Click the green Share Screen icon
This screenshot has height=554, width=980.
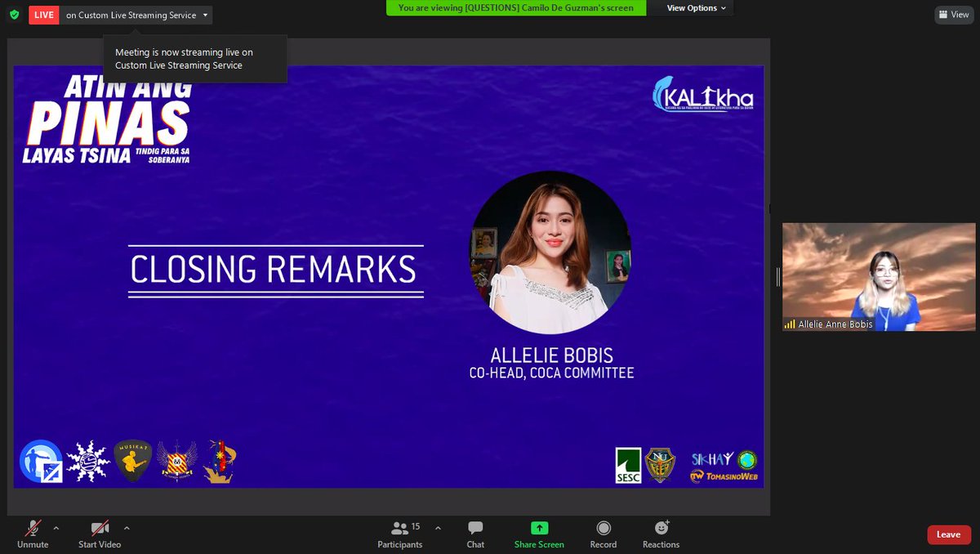click(539, 528)
